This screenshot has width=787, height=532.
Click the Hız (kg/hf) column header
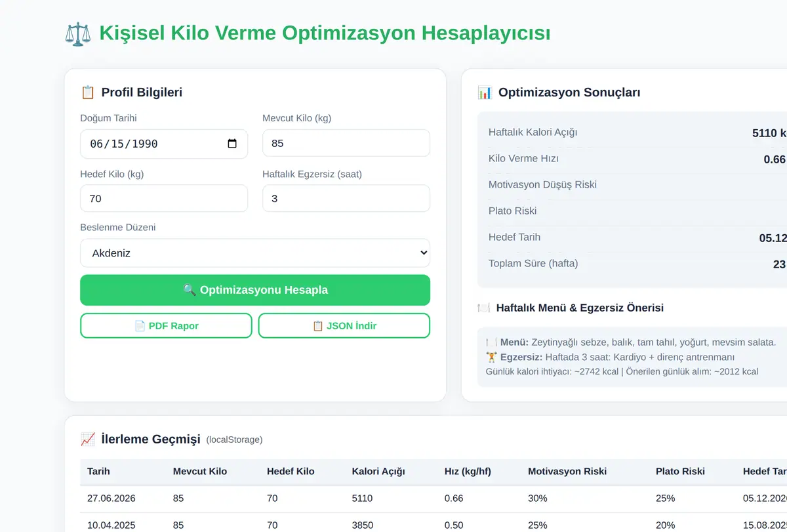468,472
